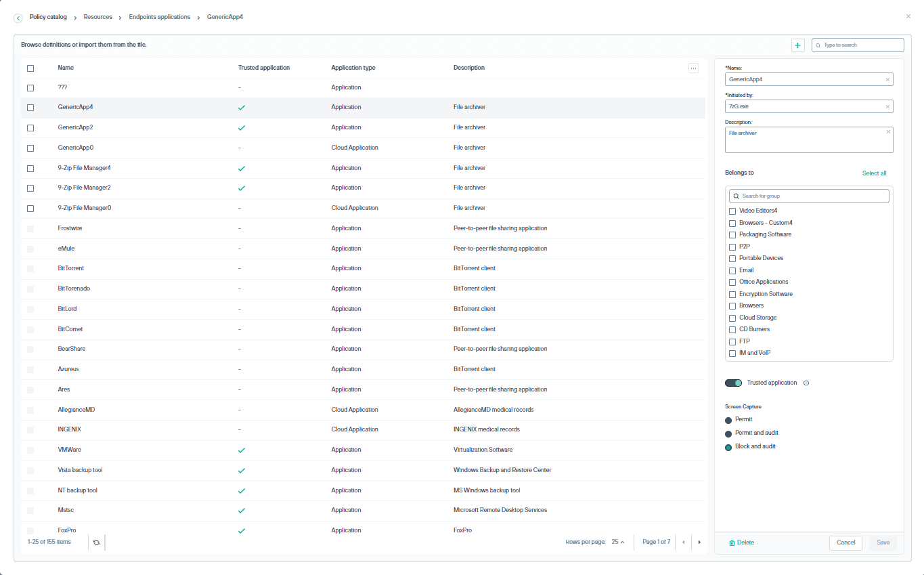Viewport: 924px width, 575px height.
Task: Check the checkbox for GenericApp2 row
Action: [x=30, y=127]
